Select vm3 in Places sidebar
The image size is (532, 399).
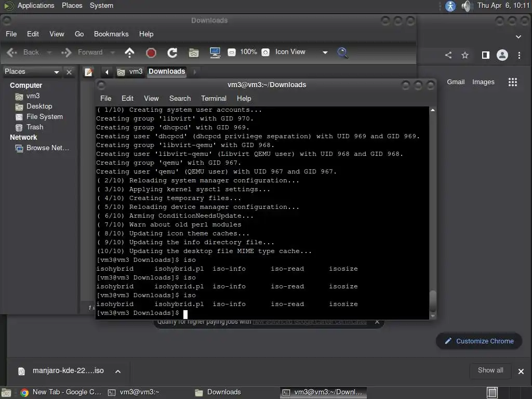pyautogui.click(x=33, y=96)
